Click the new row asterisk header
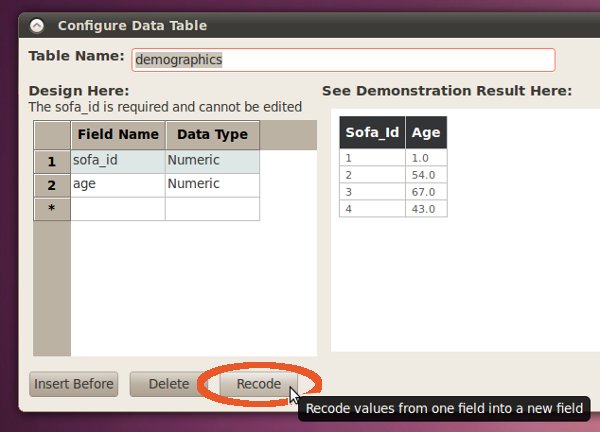Screen dimensions: 600x432 [x=52, y=209]
